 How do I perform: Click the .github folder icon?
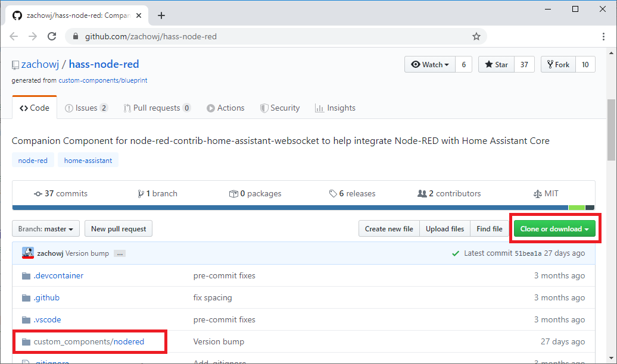tap(26, 298)
